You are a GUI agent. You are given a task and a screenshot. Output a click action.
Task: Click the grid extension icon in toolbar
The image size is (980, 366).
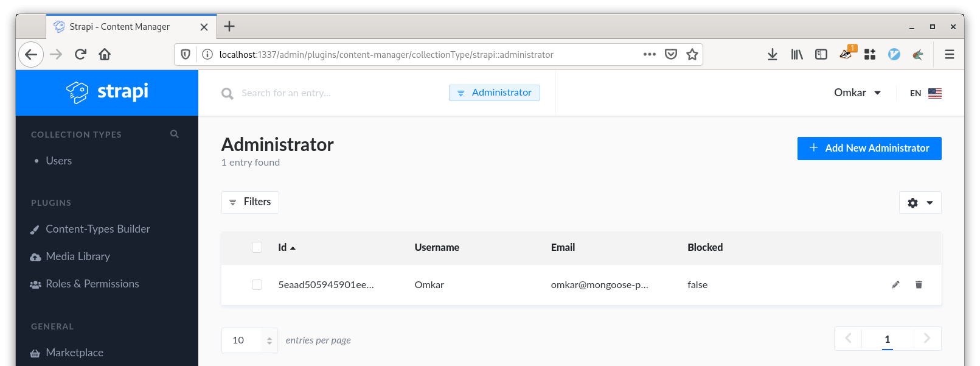(x=870, y=54)
